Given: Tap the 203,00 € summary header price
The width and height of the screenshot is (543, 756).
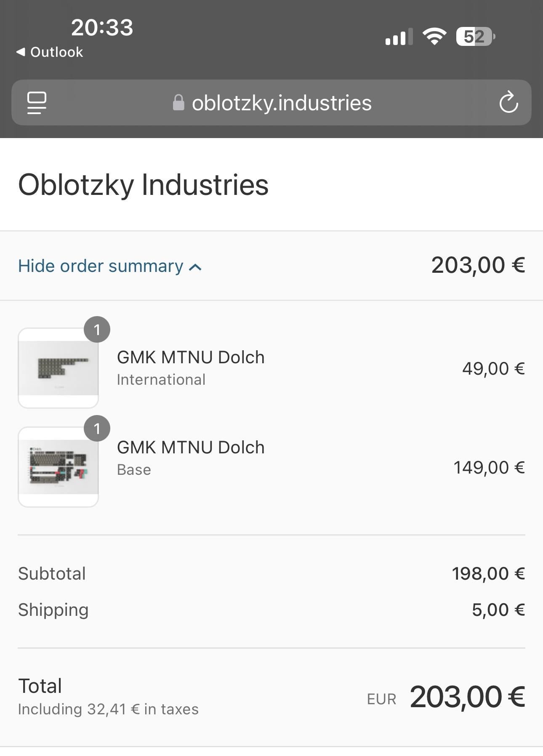Looking at the screenshot, I should (x=478, y=265).
